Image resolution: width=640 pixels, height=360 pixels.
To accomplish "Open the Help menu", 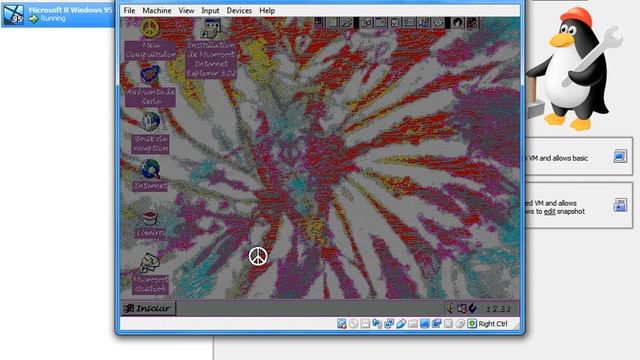I will click(x=267, y=11).
